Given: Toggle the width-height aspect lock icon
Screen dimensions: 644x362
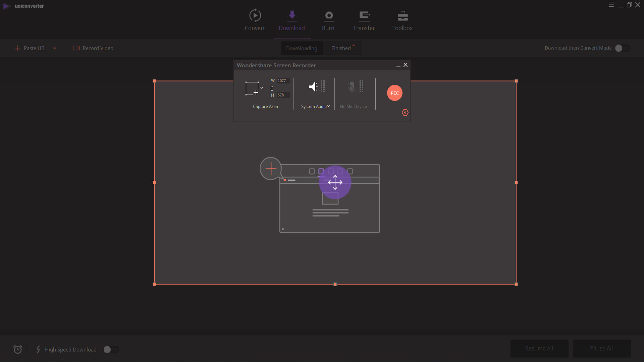Looking at the screenshot, I should tap(272, 88).
